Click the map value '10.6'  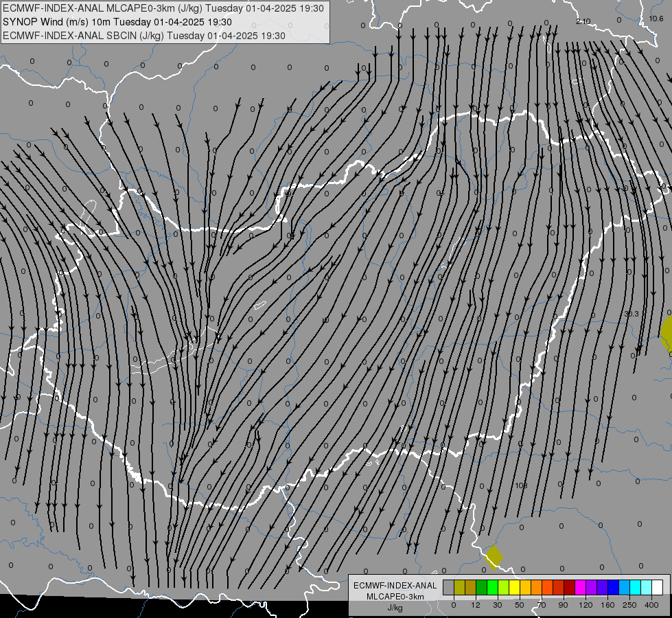(656, 19)
